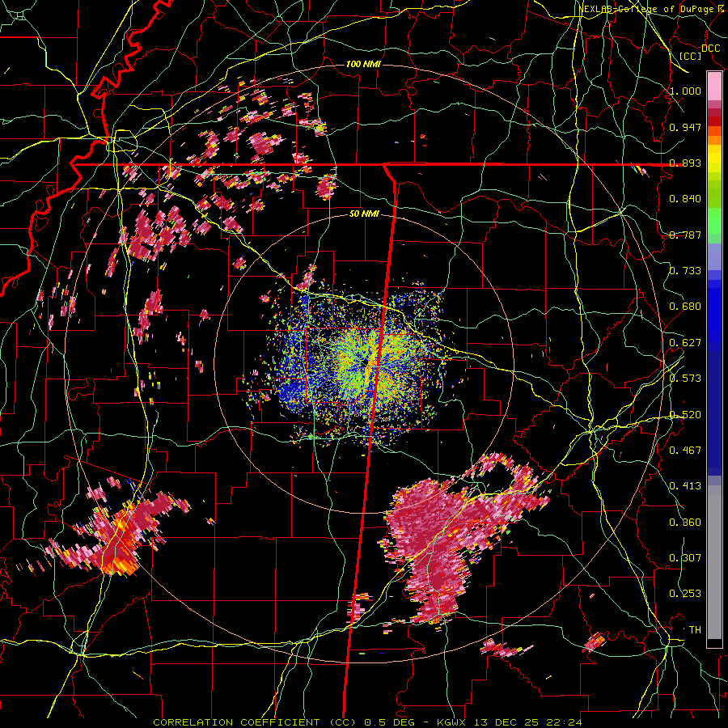Screen dimensions: 728x728
Task: Pick the bright green color bar segment
Action: [x=714, y=221]
